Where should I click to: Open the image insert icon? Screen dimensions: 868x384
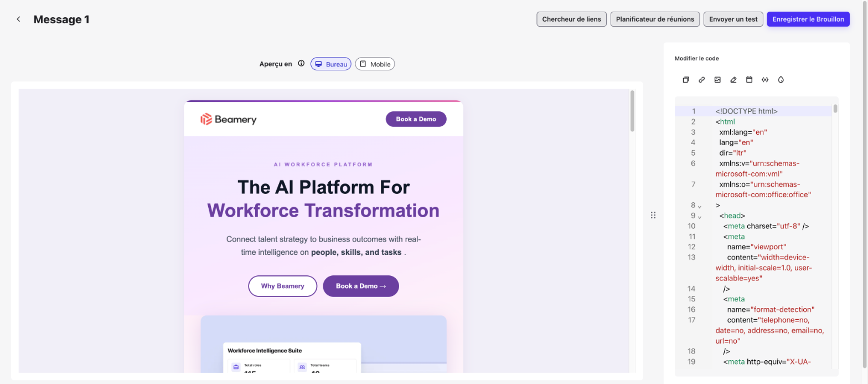717,80
